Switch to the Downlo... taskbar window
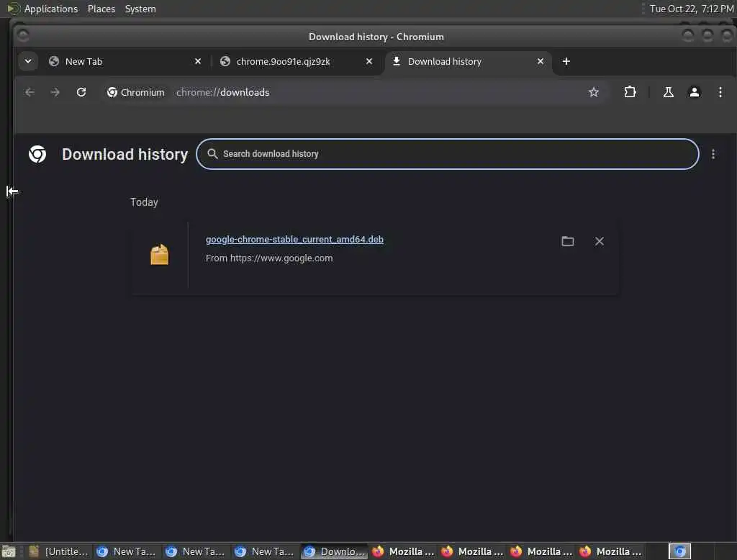737x560 pixels. pyautogui.click(x=334, y=551)
